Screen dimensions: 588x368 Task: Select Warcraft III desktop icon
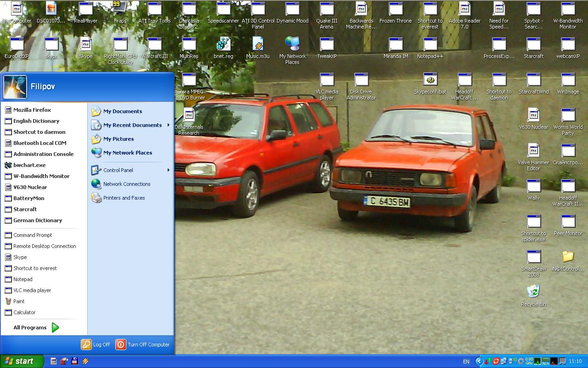[x=155, y=48]
